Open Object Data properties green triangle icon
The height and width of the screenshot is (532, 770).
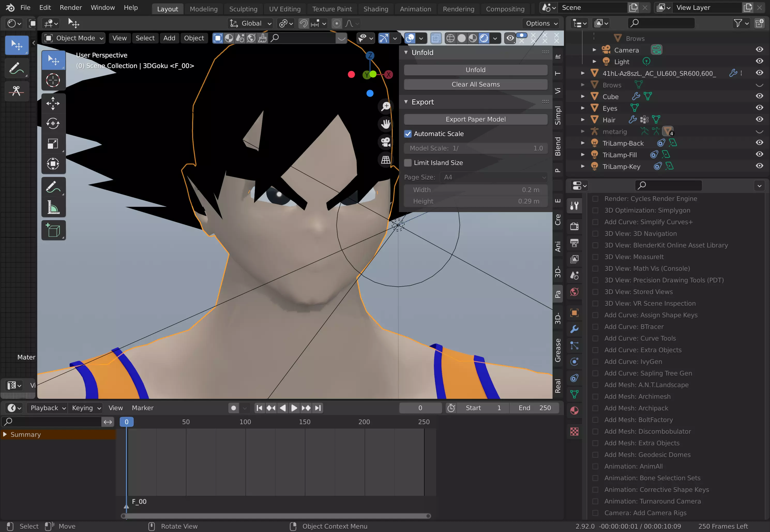pyautogui.click(x=574, y=394)
